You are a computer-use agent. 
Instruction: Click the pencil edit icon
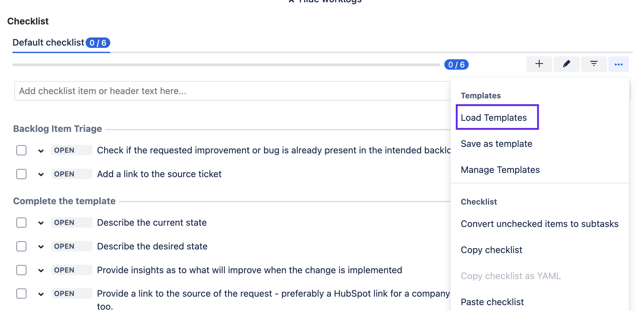point(566,64)
